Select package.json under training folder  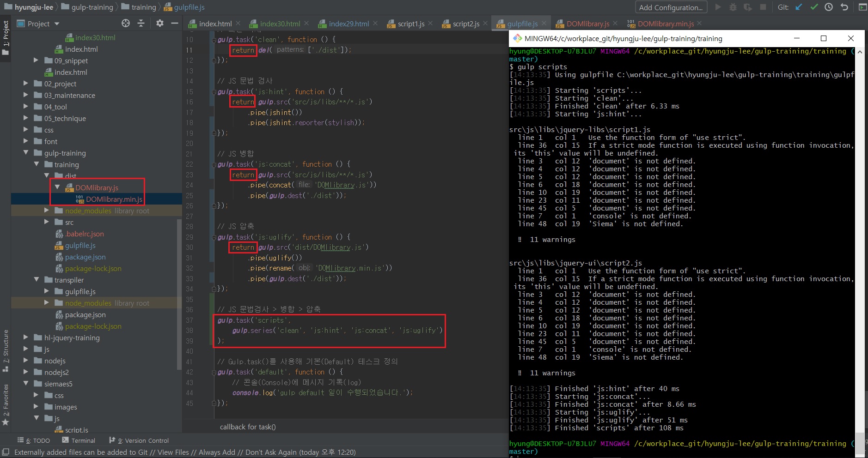85,257
